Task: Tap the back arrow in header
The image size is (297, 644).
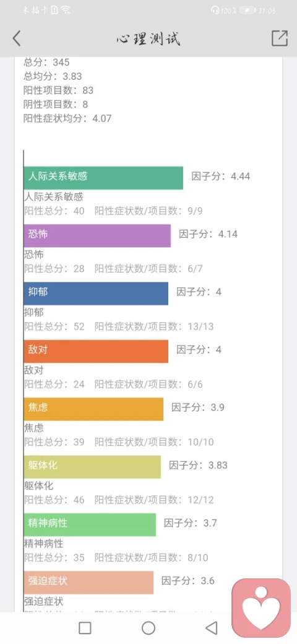Action: (x=17, y=38)
